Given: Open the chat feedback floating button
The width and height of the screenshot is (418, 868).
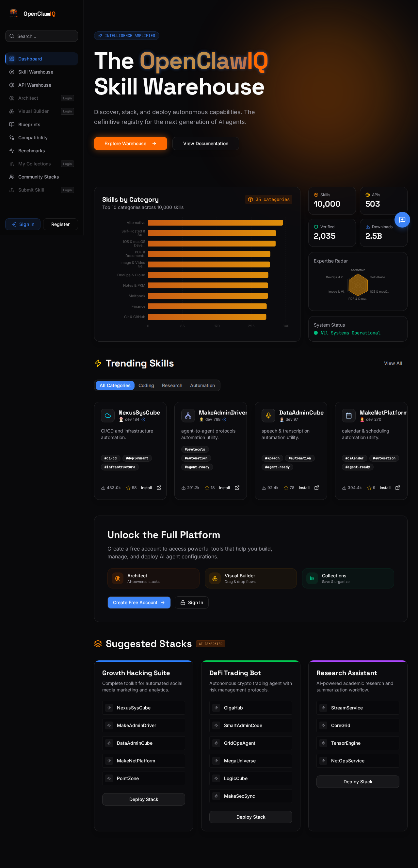Looking at the screenshot, I should 402,220.
